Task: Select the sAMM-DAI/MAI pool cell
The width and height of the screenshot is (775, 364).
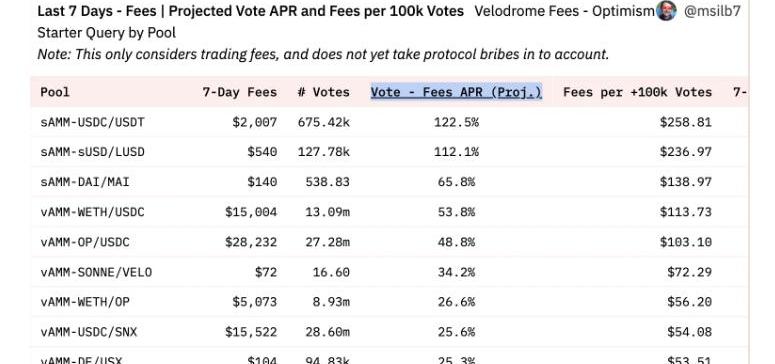Action: coord(85,182)
